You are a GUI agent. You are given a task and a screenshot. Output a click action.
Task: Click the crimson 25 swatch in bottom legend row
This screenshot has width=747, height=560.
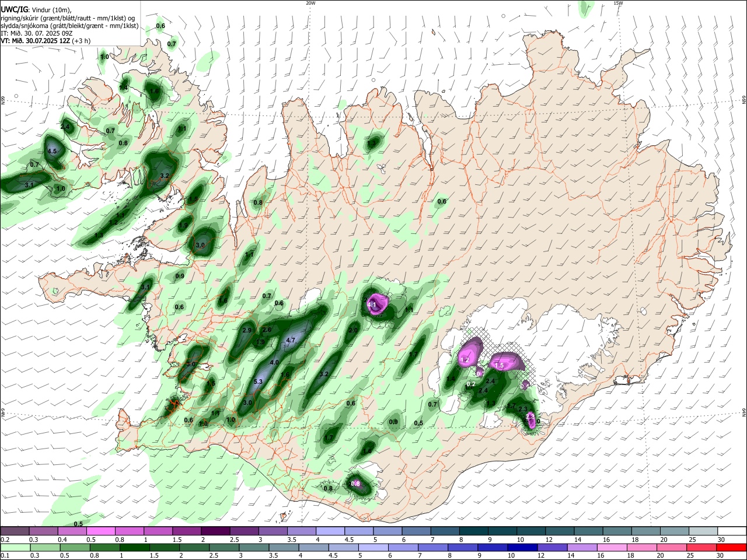702,548
